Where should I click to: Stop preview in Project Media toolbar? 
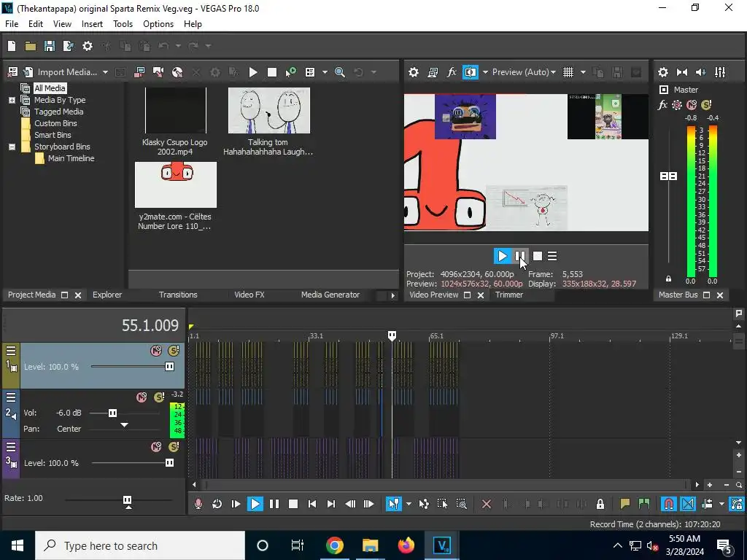[x=272, y=72]
